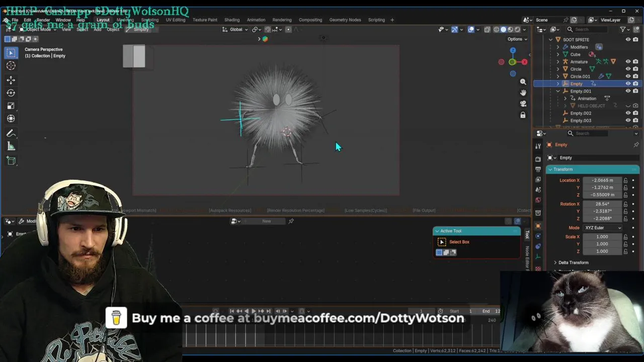The width and height of the screenshot is (644, 362).
Task: Open Transform Orientation Global dropdown
Action: click(236, 29)
